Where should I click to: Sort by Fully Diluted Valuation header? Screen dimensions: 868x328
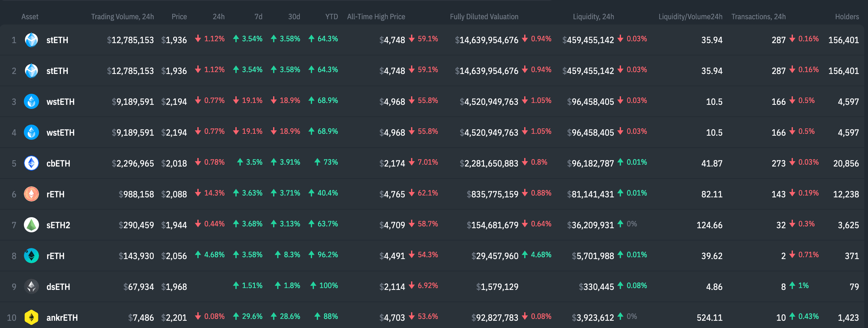point(484,17)
